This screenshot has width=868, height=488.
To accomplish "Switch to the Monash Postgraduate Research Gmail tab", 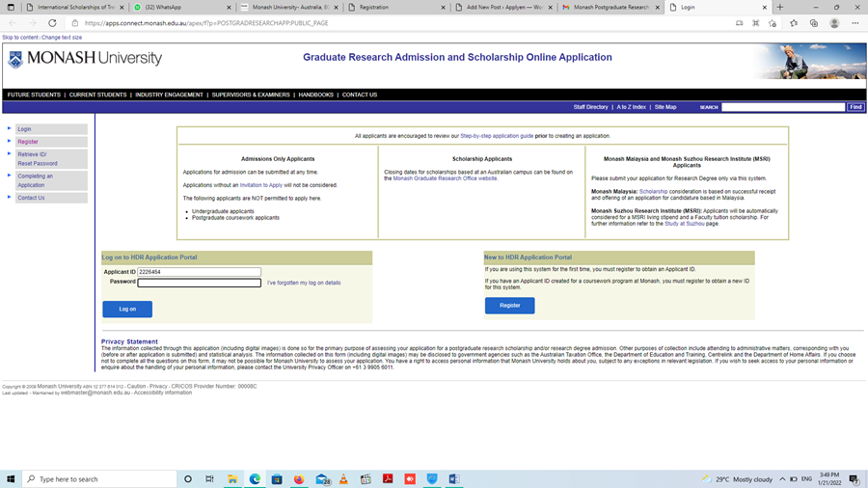I will pyautogui.click(x=610, y=7).
